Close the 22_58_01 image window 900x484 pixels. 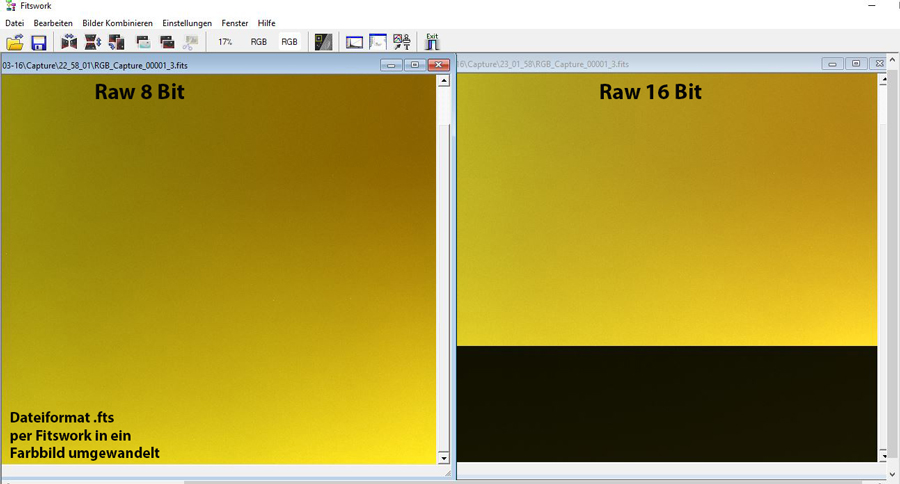coord(439,65)
